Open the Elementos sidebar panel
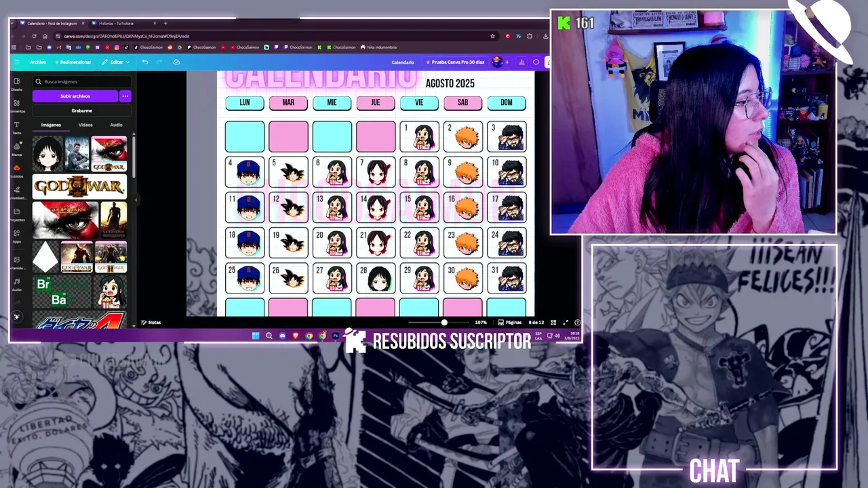 click(x=17, y=106)
